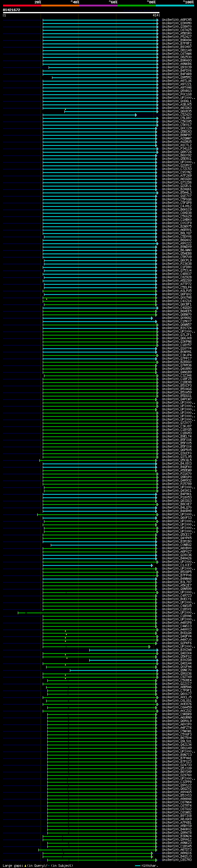Select hit label UniRef100_A9A846
The image size is (197, 868).
click(x=177, y=799)
